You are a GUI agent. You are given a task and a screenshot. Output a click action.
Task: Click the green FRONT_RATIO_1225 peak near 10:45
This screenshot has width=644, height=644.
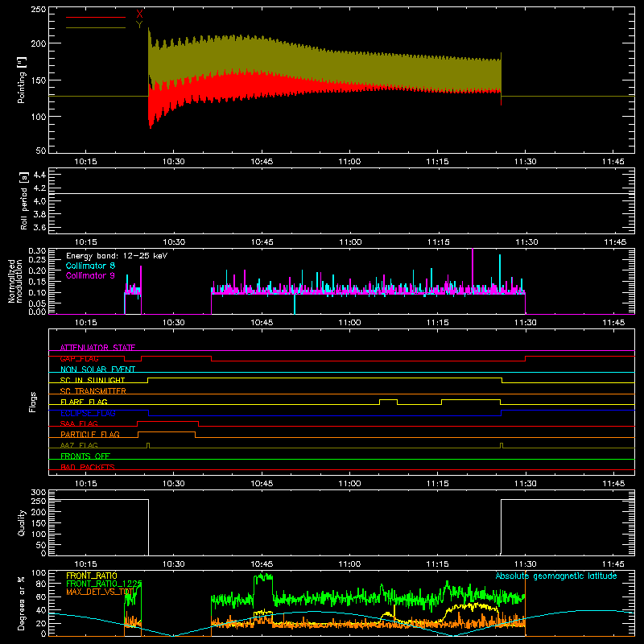263,578
